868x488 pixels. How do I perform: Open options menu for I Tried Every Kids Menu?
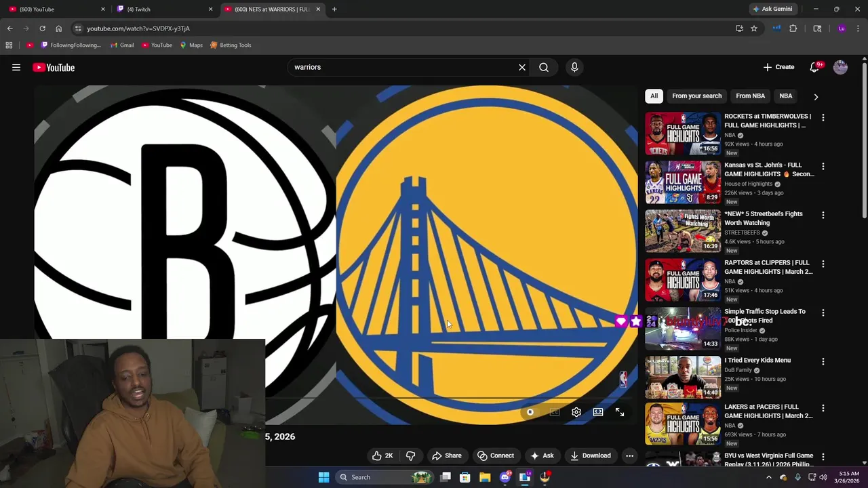(x=823, y=361)
